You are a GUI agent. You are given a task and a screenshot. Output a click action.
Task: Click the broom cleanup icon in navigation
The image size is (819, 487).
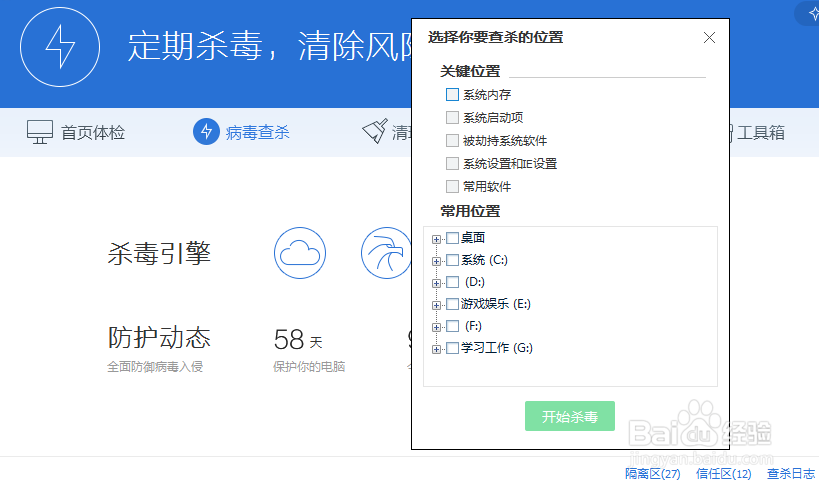click(375, 131)
